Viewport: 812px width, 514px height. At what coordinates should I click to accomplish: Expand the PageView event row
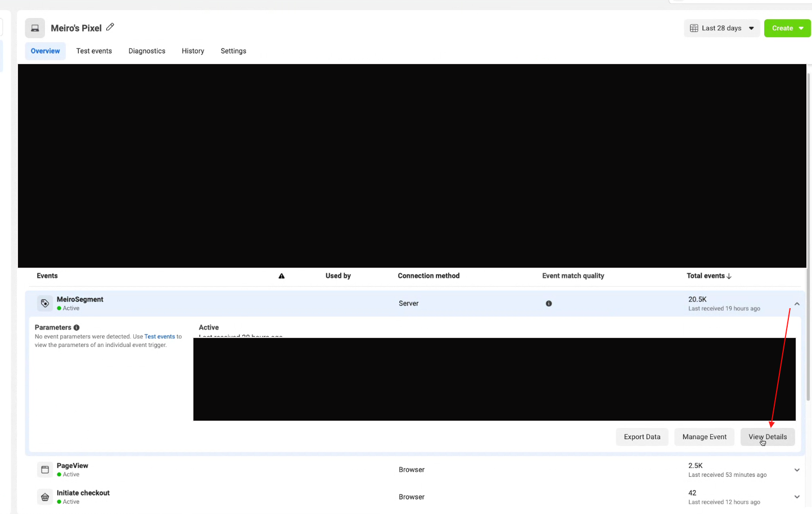(797, 470)
